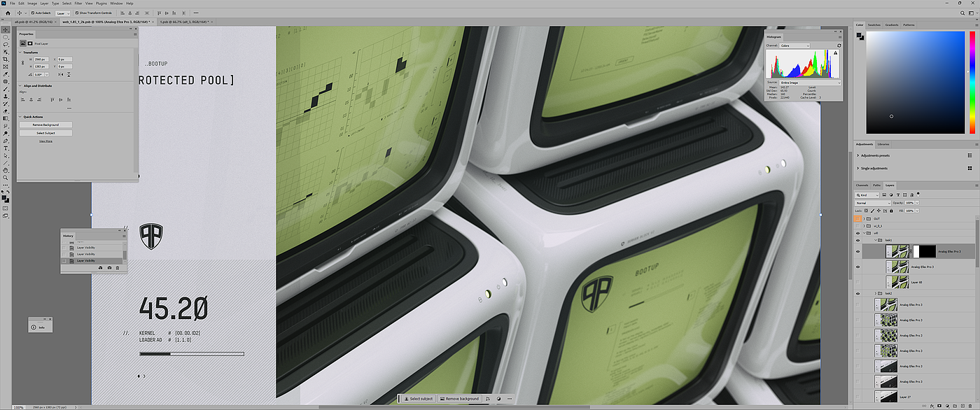Toggle layer filtering switch in Layers panel
Image resolution: width=980 pixels, height=410 pixels.
point(918,194)
